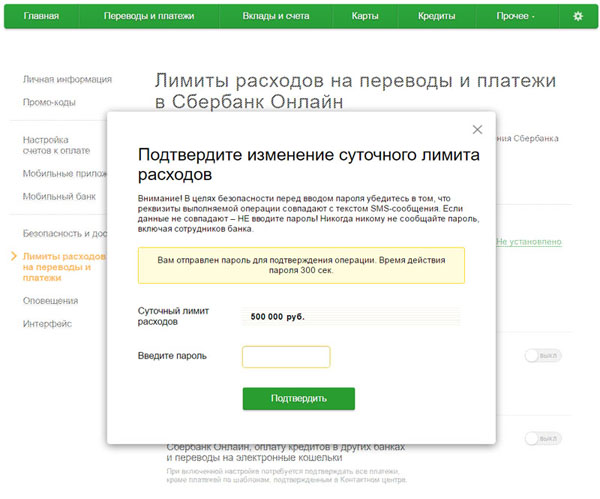Toggle the lower ВЫКЛ switch
The width and height of the screenshot is (600, 499).
coord(545,438)
